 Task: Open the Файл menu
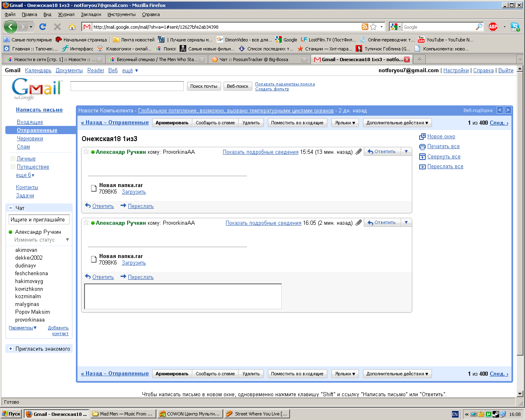click(10, 14)
